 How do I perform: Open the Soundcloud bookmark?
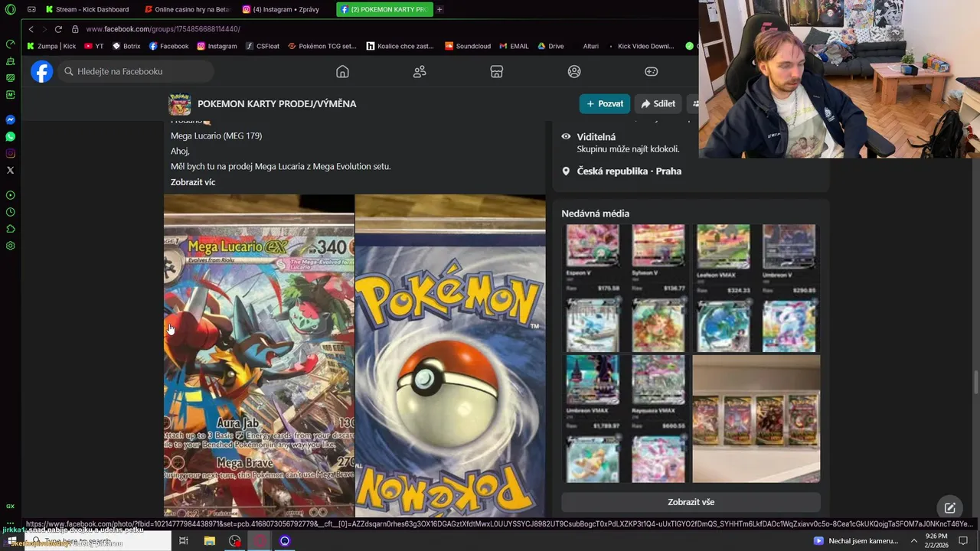(468, 46)
